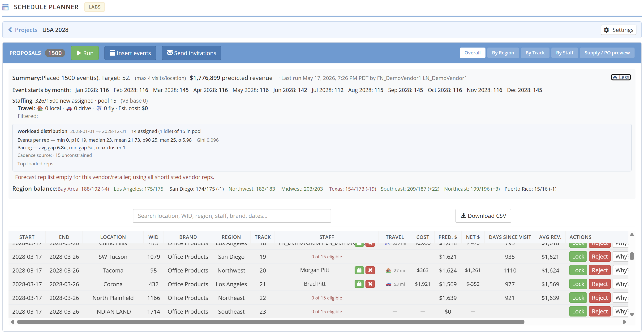
Task: Click the LABS badge next to title
Action: pos(94,7)
